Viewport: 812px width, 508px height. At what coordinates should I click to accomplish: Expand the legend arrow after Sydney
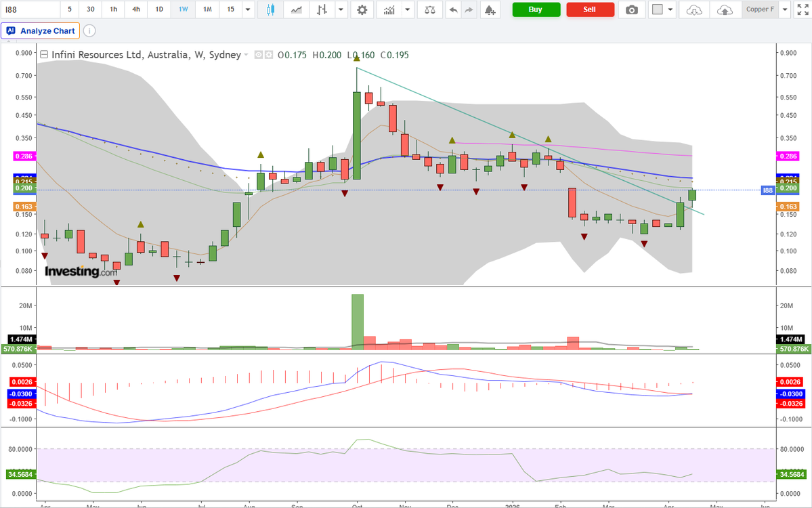247,55
